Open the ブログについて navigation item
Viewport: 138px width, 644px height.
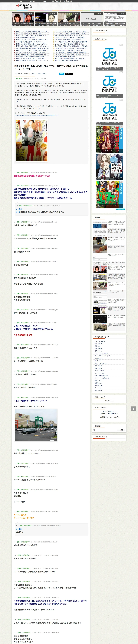[56, 1]
